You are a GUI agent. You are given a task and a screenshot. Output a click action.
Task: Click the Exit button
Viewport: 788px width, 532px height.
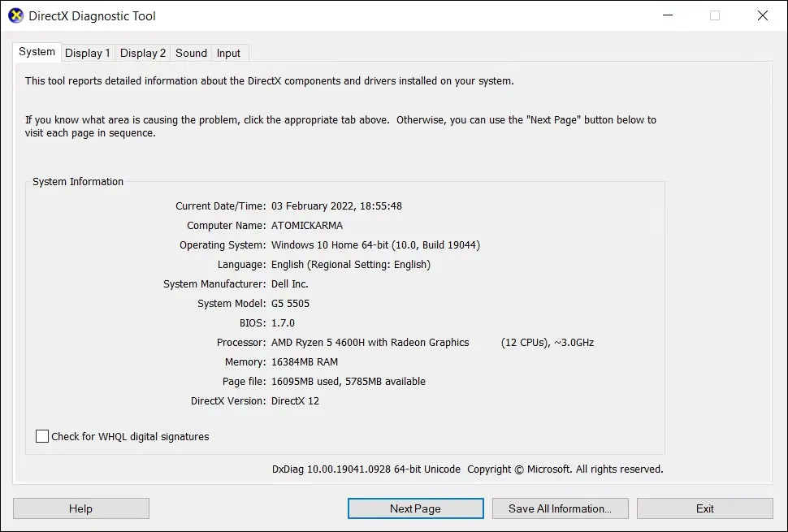click(705, 508)
